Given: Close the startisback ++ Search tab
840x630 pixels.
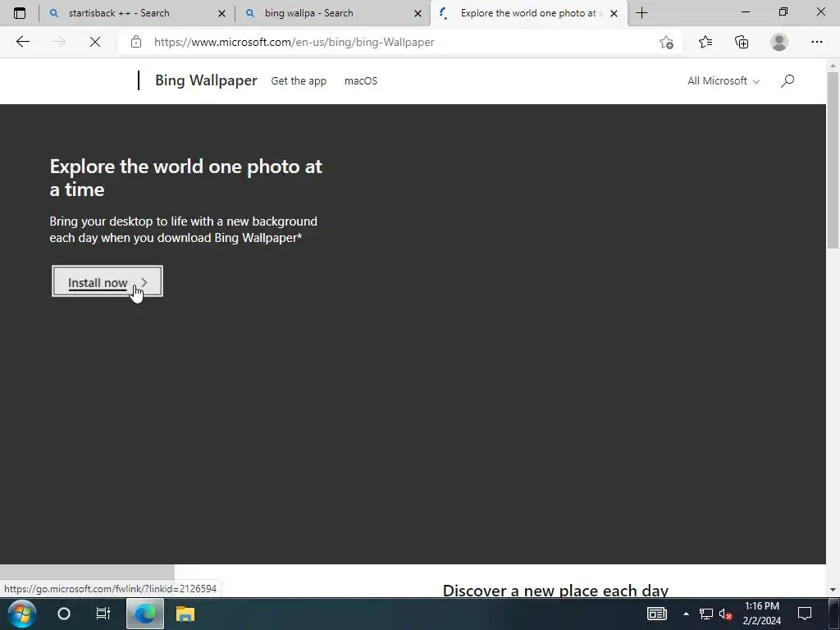Looking at the screenshot, I should (221, 13).
